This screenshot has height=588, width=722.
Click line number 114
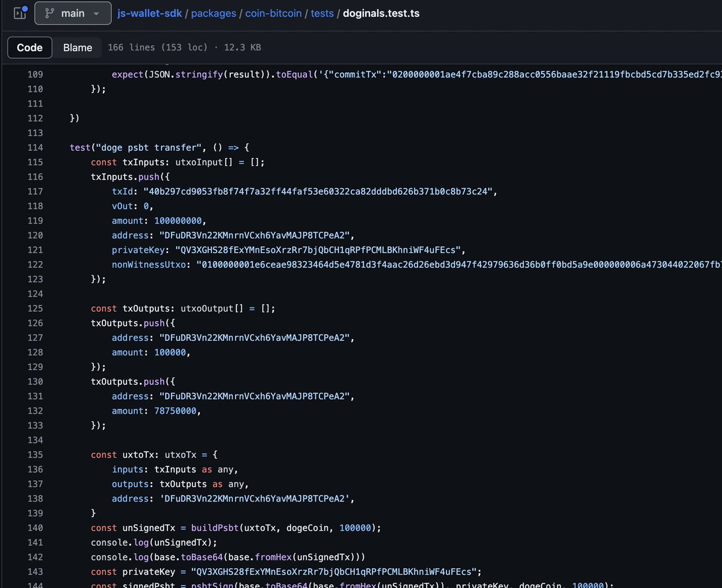tap(35, 147)
